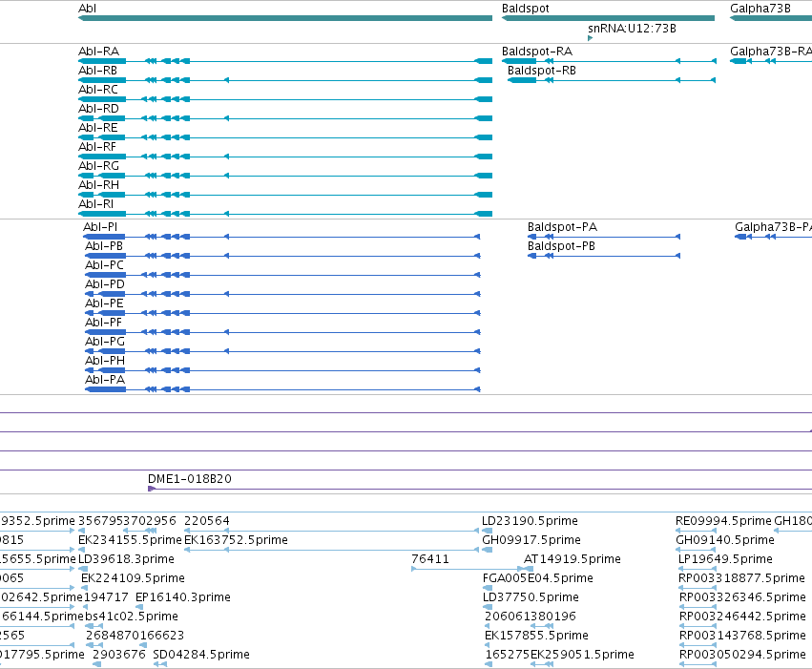812x669 pixels.
Task: Open EST EP16140.3prime
Action: [x=183, y=597]
